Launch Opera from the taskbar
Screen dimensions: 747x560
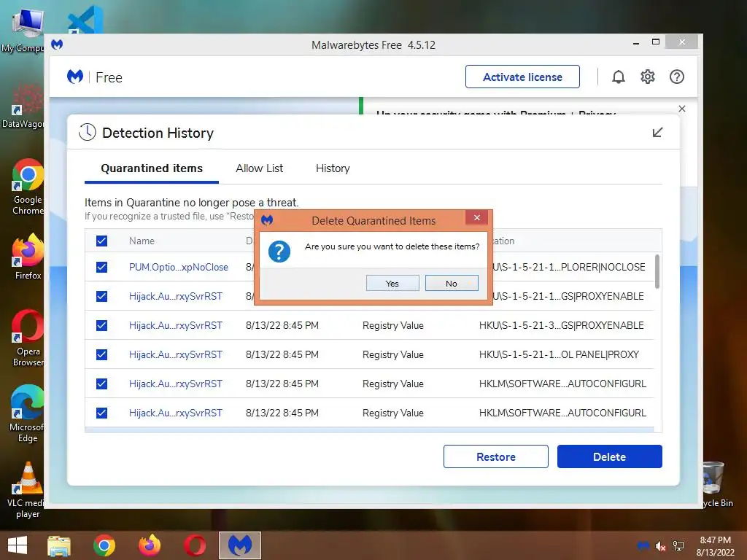pos(195,545)
